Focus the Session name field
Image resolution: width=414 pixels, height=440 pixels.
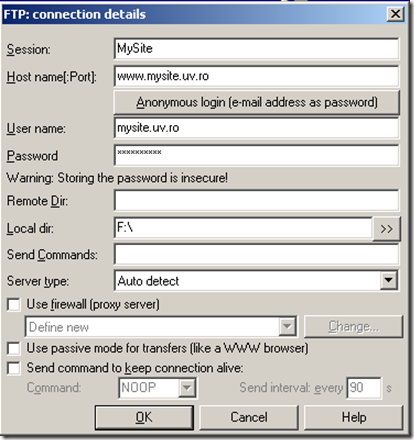click(256, 49)
